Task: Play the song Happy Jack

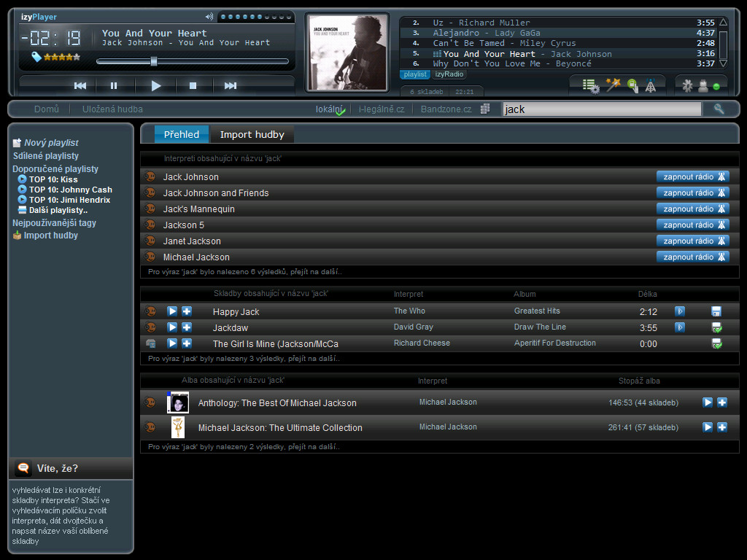Action: point(172,311)
